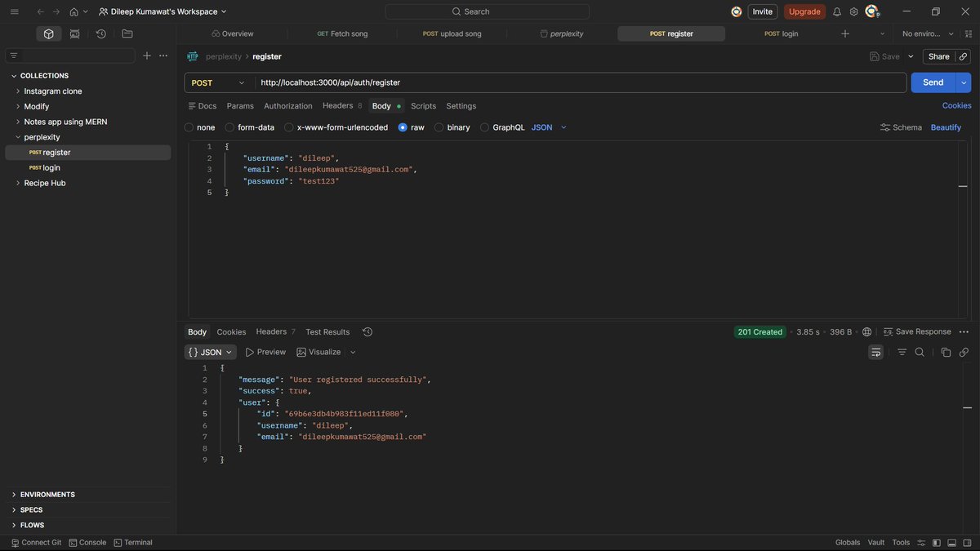Screen dimensions: 980x551
Task: Click response link icon
Action: (x=964, y=352)
